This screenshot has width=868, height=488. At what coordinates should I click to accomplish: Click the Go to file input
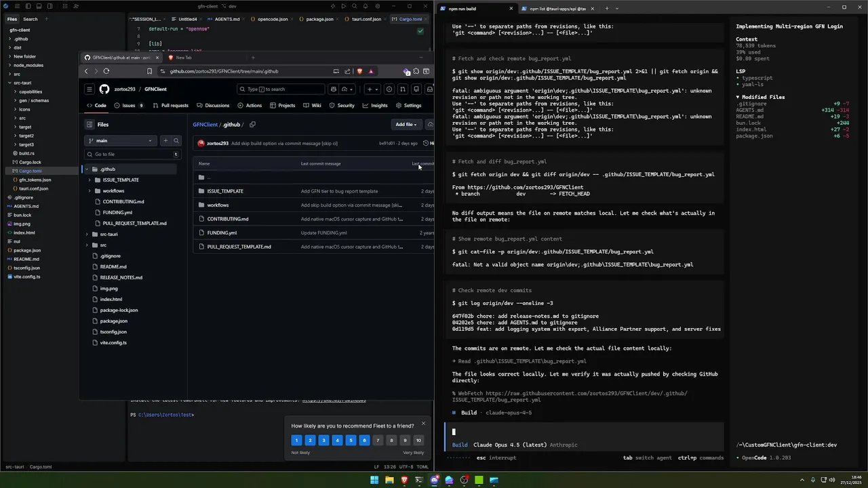(x=132, y=154)
